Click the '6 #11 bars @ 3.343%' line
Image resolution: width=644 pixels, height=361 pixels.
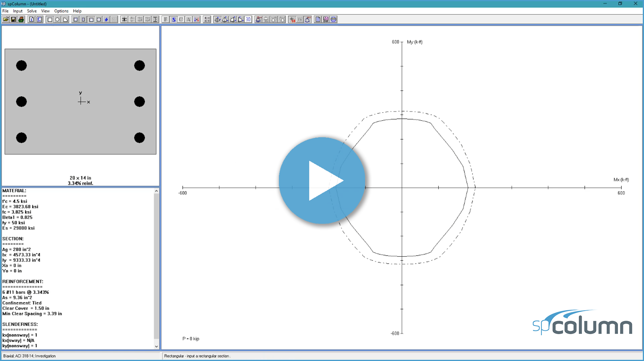[26, 292]
